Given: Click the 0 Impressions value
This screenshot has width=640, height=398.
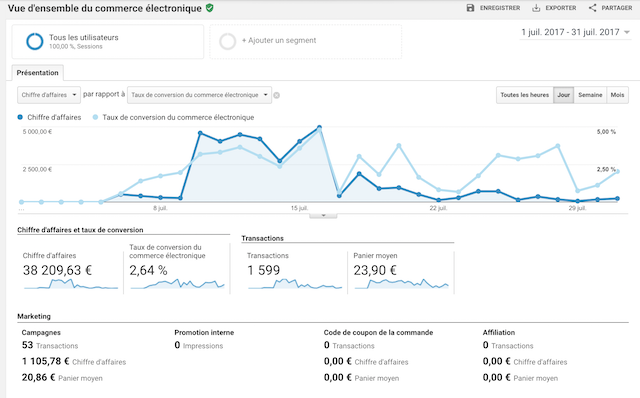Looking at the screenshot, I should pyautogui.click(x=199, y=345).
